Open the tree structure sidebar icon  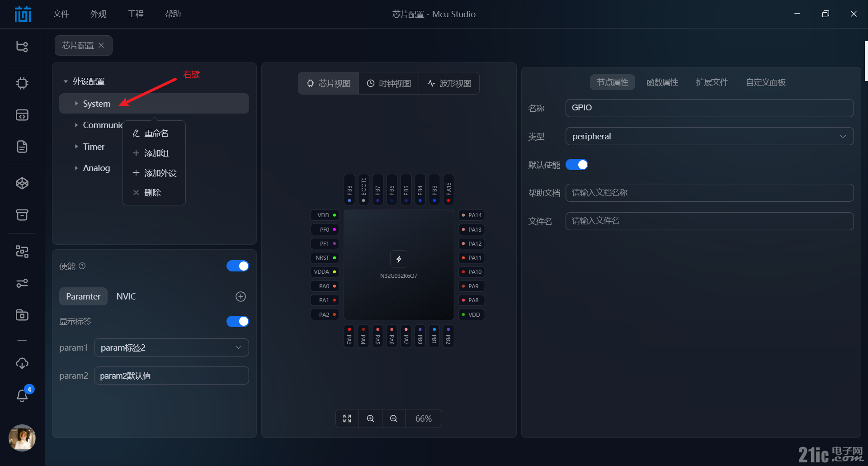click(22, 47)
